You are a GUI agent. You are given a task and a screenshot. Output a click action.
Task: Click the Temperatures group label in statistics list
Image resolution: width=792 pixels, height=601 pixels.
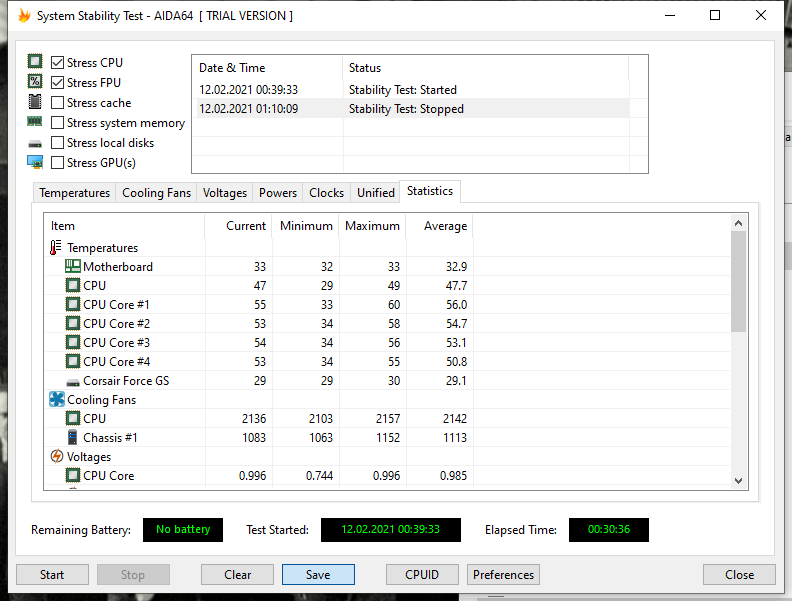[x=103, y=248]
